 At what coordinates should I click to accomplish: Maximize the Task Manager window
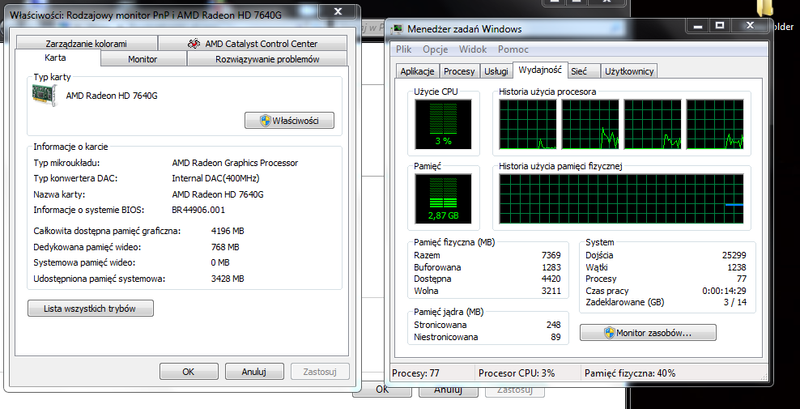click(720, 26)
